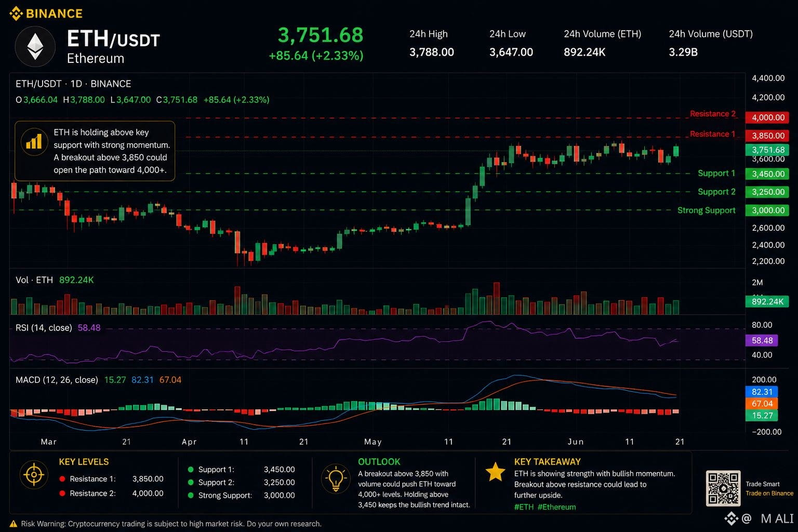Open the #Ethereum hashtag
The image size is (798, 532).
(x=557, y=507)
